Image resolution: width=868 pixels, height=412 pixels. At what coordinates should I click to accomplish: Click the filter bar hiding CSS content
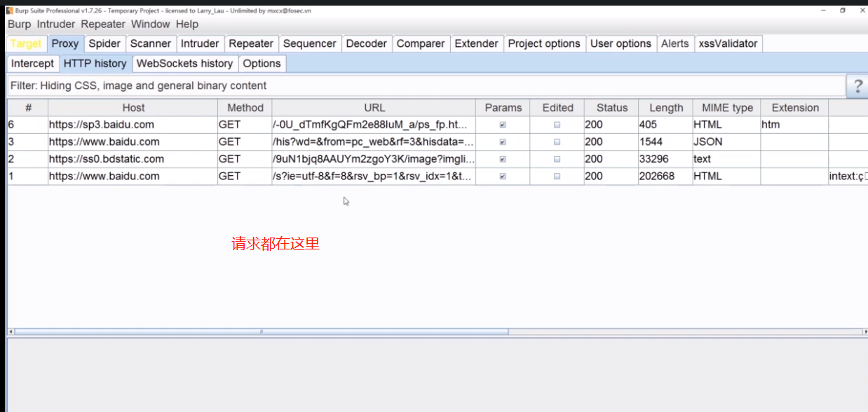426,85
